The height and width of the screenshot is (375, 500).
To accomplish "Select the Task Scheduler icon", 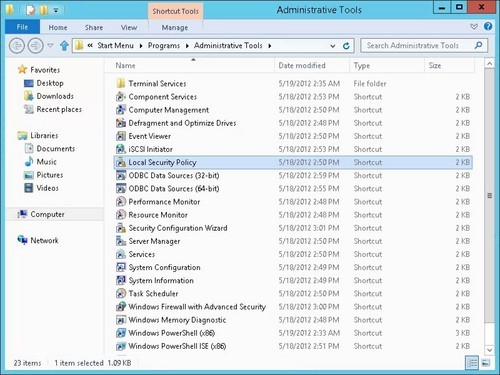I will click(121, 293).
